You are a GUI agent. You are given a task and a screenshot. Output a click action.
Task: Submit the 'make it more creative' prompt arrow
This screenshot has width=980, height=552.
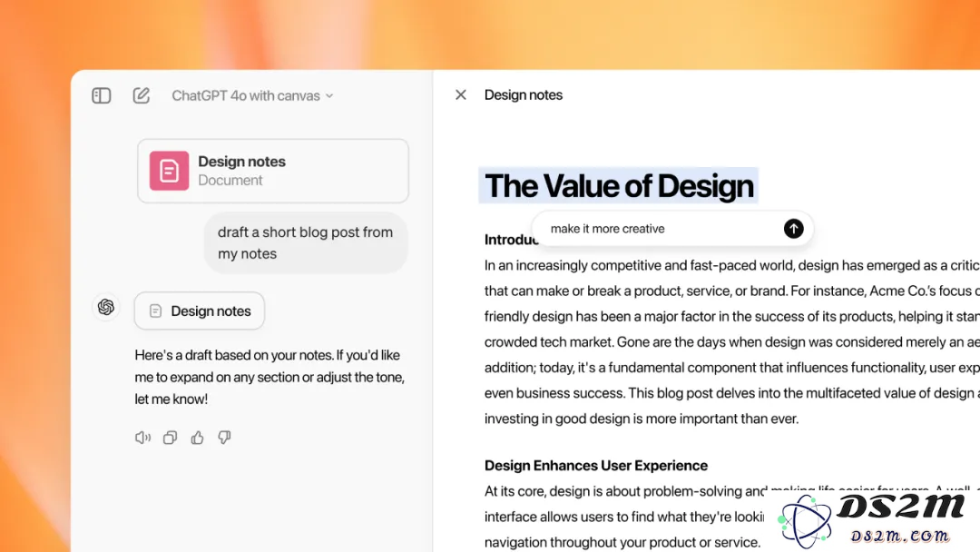pos(794,229)
